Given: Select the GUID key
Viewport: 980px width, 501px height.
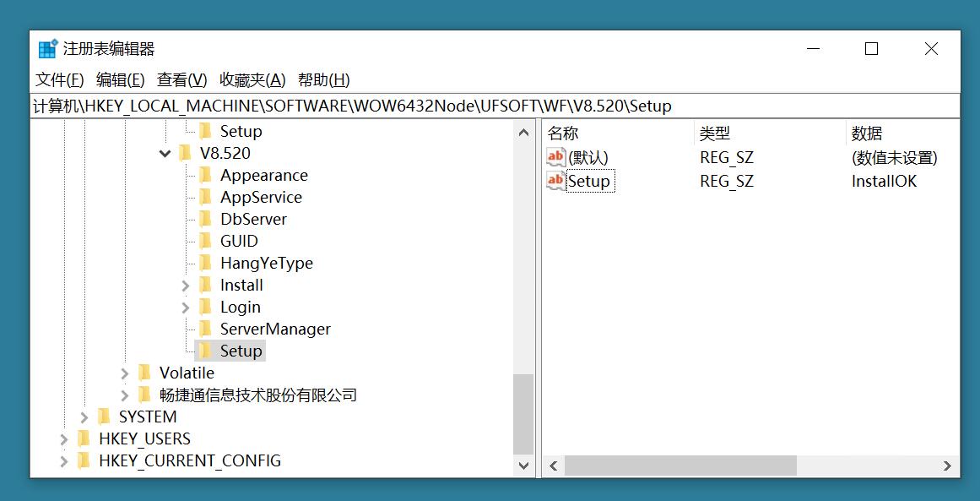Looking at the screenshot, I should pyautogui.click(x=239, y=241).
